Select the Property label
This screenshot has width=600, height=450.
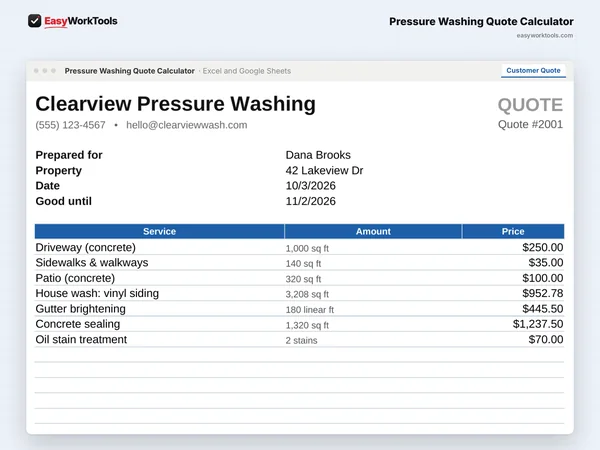[x=59, y=171]
